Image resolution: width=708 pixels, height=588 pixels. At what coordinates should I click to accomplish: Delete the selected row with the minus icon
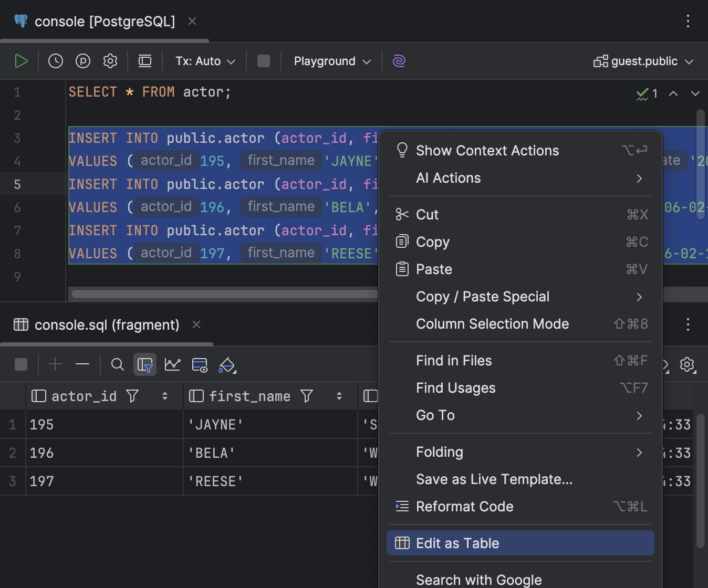point(82,364)
